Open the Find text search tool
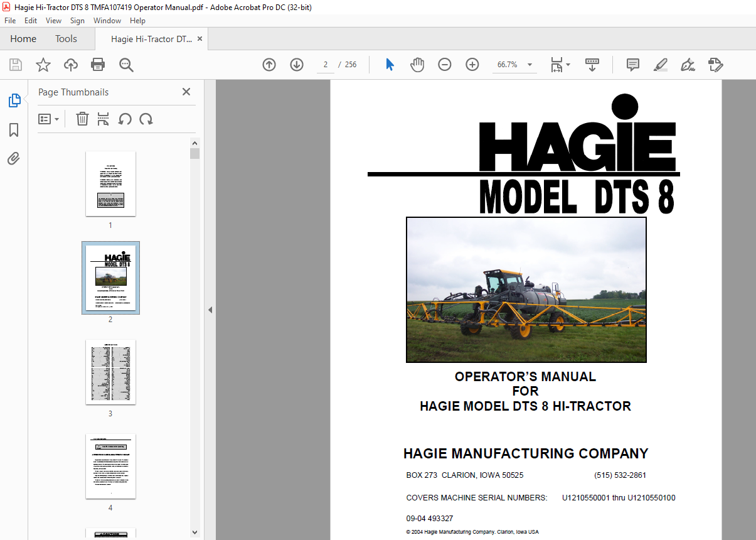The width and height of the screenshot is (756, 540). tap(126, 65)
